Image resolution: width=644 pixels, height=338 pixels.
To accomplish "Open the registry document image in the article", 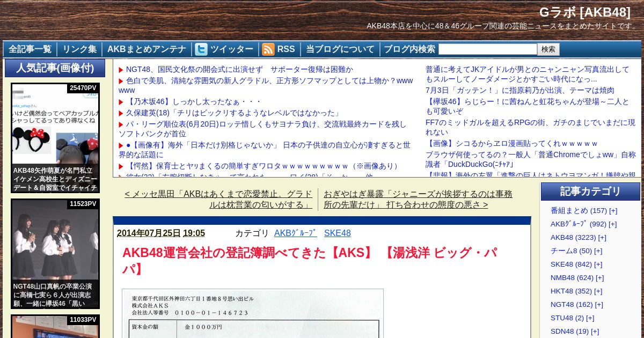I will click(x=253, y=313).
